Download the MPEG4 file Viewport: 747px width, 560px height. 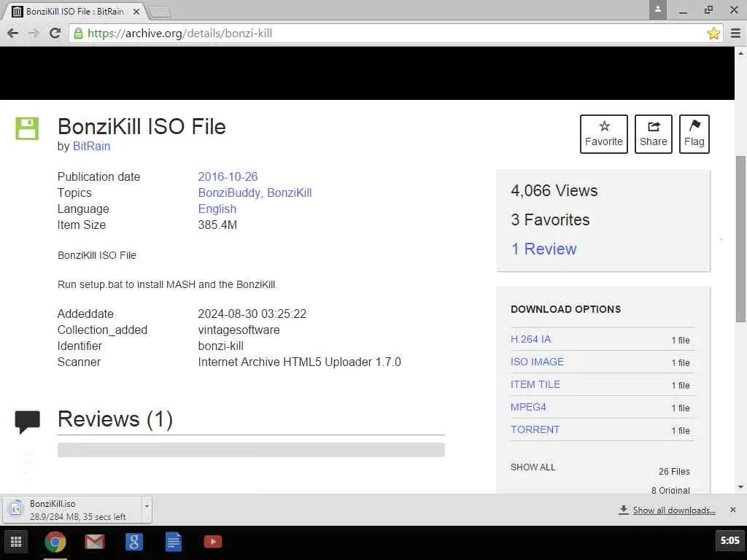click(x=528, y=407)
